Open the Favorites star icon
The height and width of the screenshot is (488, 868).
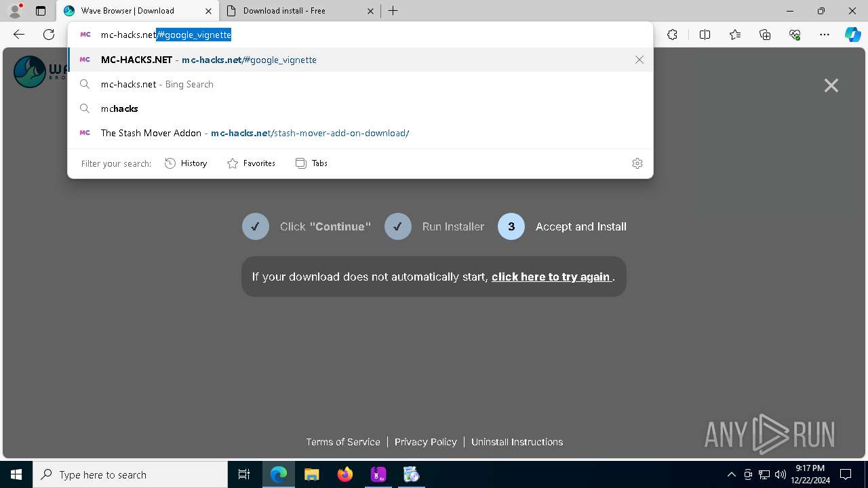tap(735, 35)
